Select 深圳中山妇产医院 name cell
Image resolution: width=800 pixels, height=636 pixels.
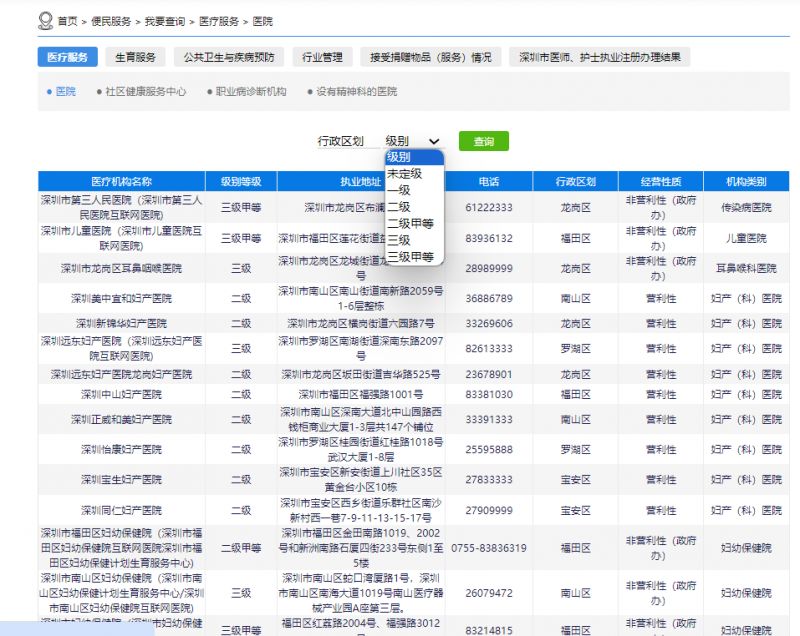point(121,394)
